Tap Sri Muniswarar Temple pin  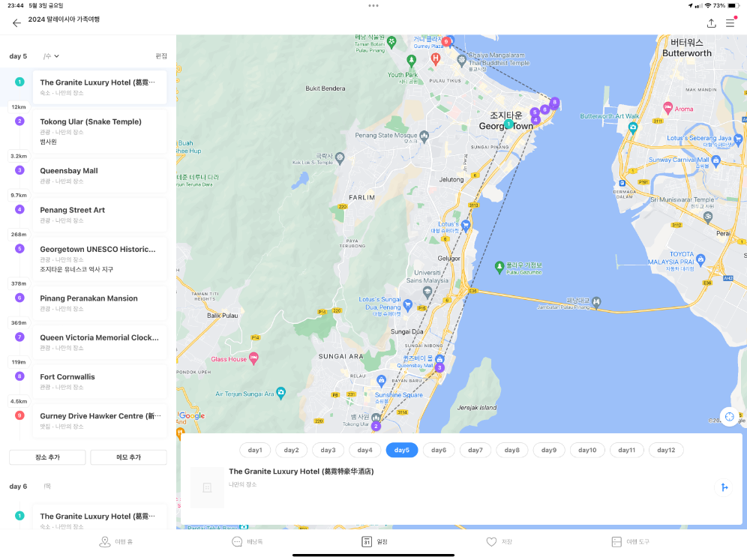pos(708,217)
